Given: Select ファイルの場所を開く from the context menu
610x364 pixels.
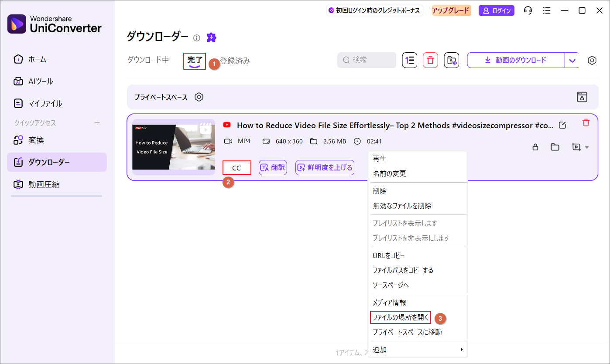Looking at the screenshot, I should click(x=400, y=317).
